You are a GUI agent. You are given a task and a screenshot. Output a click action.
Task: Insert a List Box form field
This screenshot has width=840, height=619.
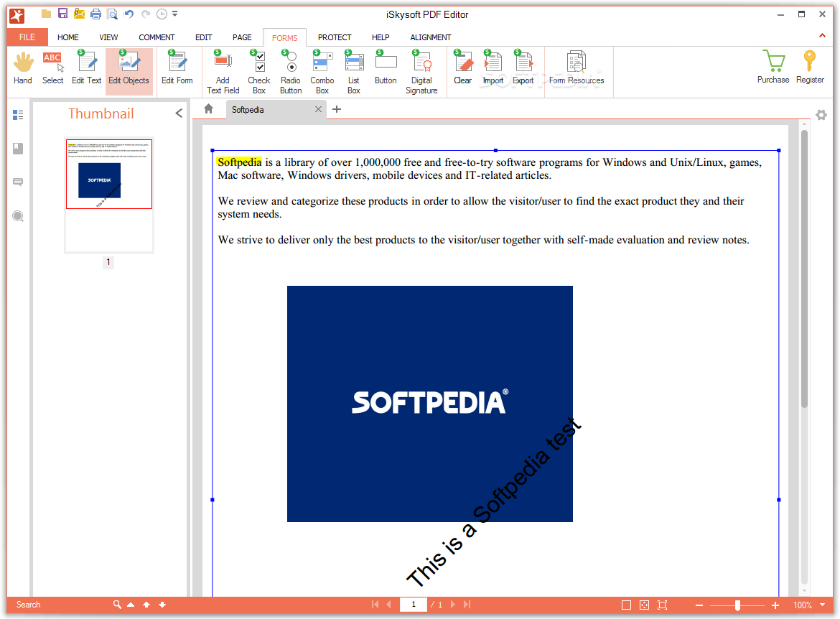point(353,73)
